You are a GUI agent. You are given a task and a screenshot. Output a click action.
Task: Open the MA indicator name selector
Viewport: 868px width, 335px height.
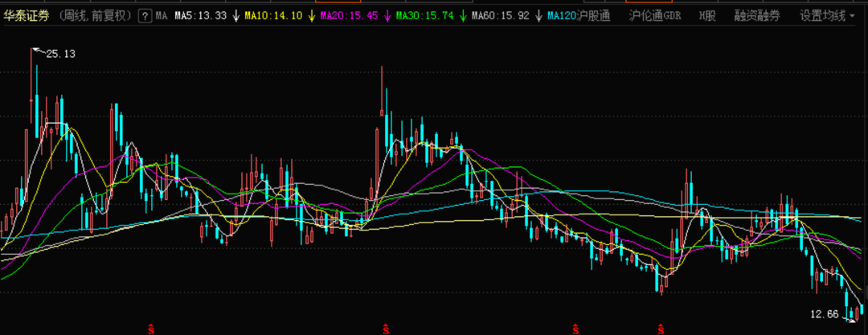[x=161, y=16]
